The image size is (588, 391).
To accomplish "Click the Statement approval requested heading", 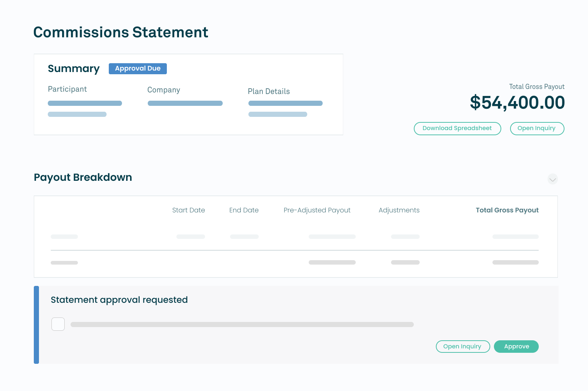I will point(119,300).
